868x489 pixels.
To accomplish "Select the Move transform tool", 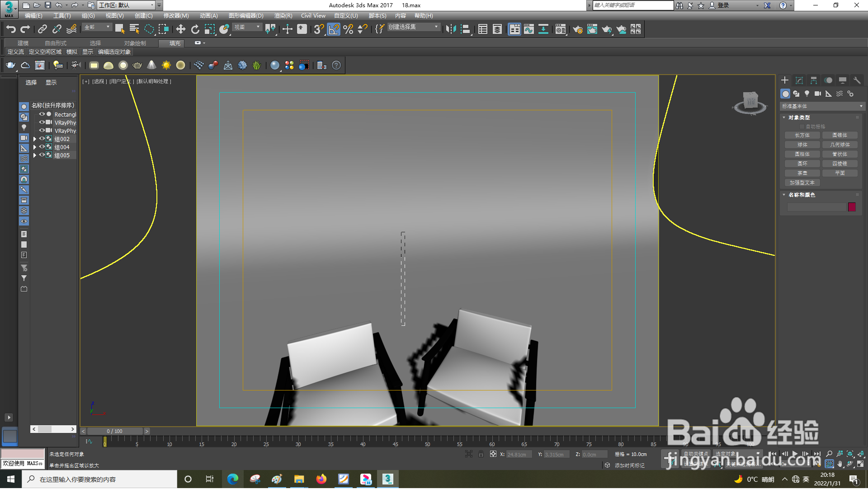I will tap(180, 29).
